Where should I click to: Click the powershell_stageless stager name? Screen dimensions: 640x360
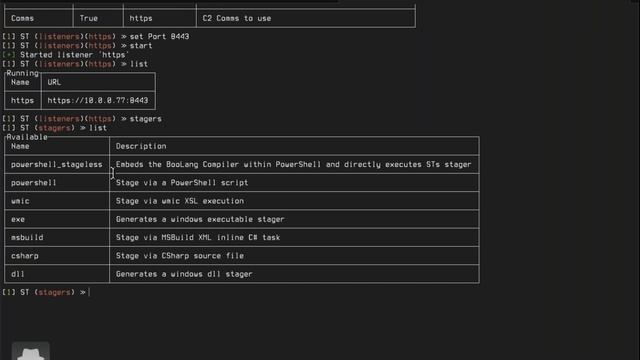(57, 164)
